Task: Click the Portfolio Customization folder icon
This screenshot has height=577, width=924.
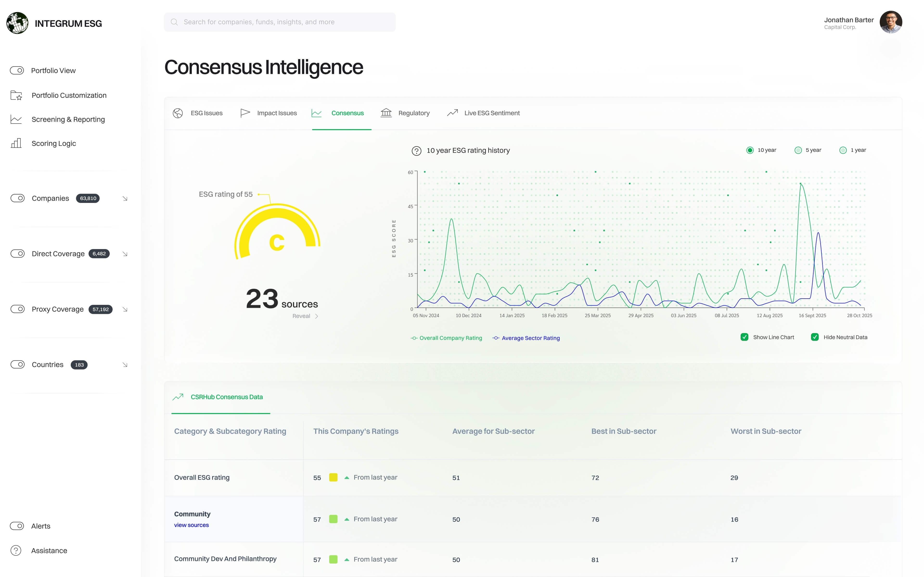Action: click(x=16, y=95)
